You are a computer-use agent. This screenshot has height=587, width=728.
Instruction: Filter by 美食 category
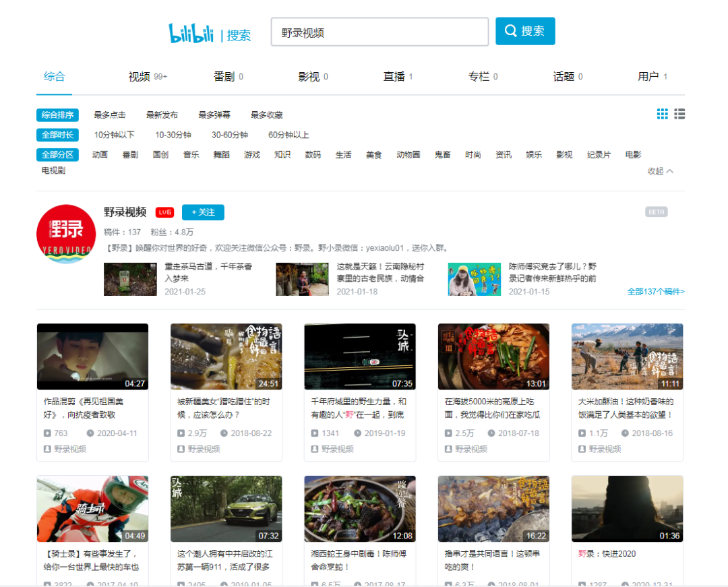(373, 154)
